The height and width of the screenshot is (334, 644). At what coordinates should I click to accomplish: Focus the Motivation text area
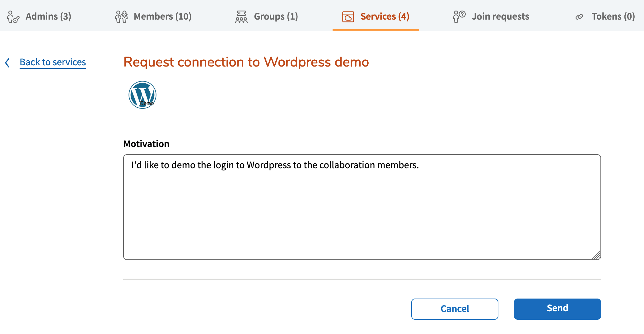pyautogui.click(x=362, y=207)
